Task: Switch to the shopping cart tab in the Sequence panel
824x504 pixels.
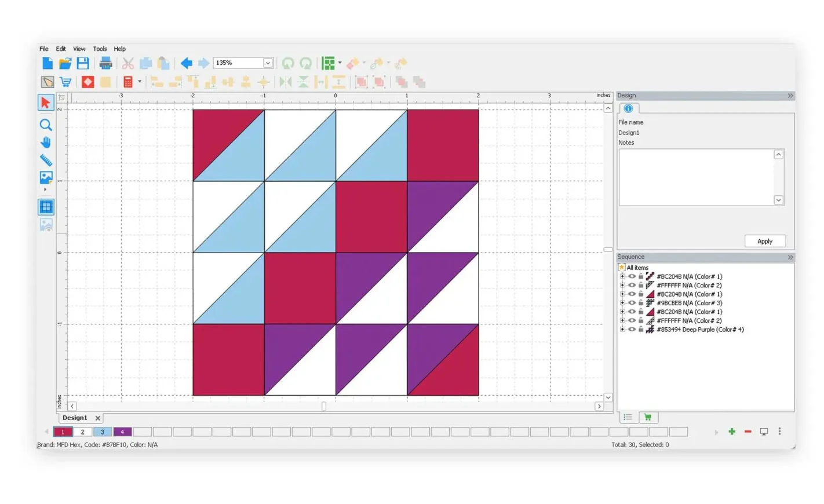Action: (x=648, y=417)
